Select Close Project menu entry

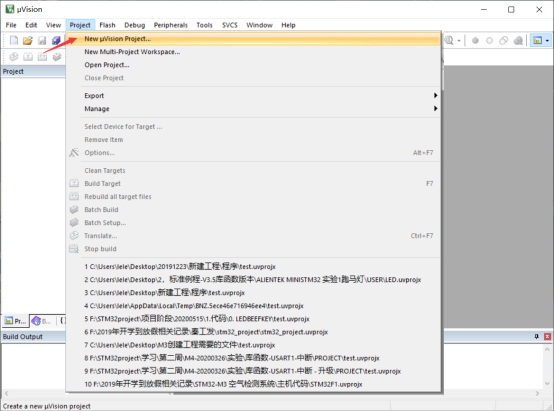(253, 78)
